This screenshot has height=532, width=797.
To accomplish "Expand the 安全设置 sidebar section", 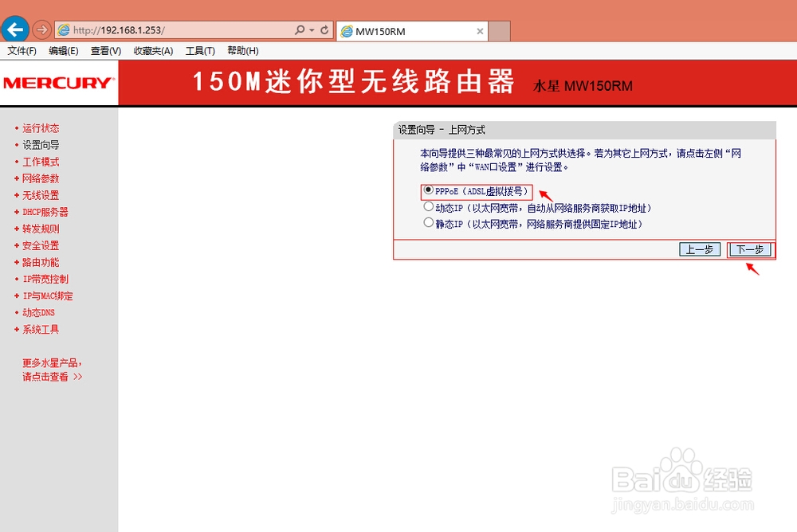I will [41, 245].
